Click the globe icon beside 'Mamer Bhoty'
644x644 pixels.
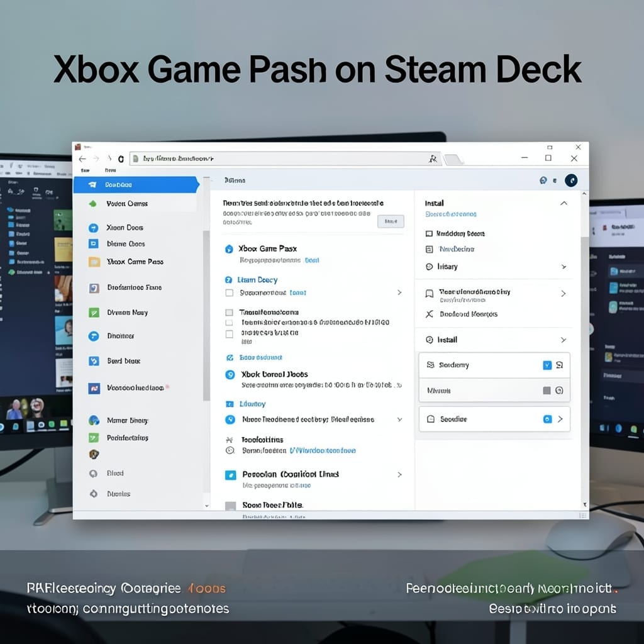[x=94, y=420]
